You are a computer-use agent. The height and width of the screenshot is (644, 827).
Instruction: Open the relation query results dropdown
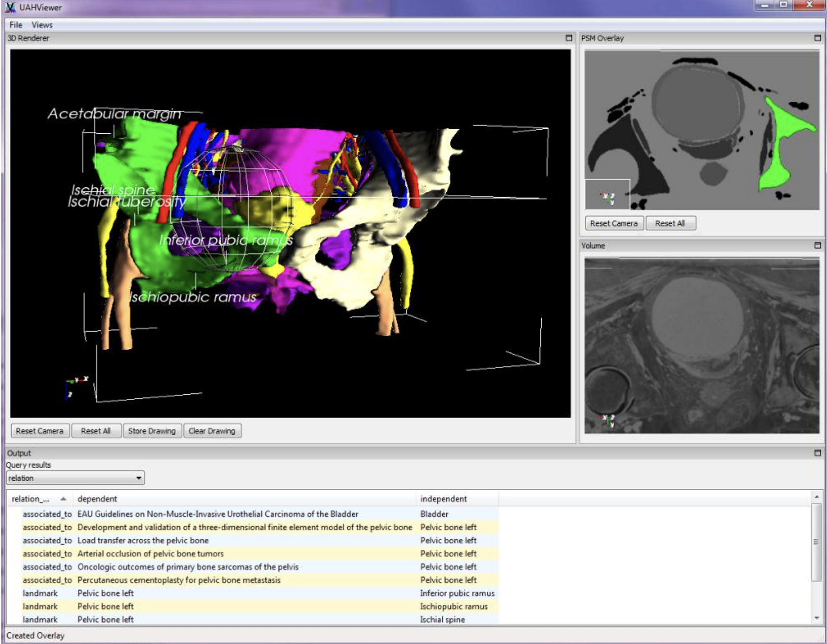pyautogui.click(x=140, y=478)
